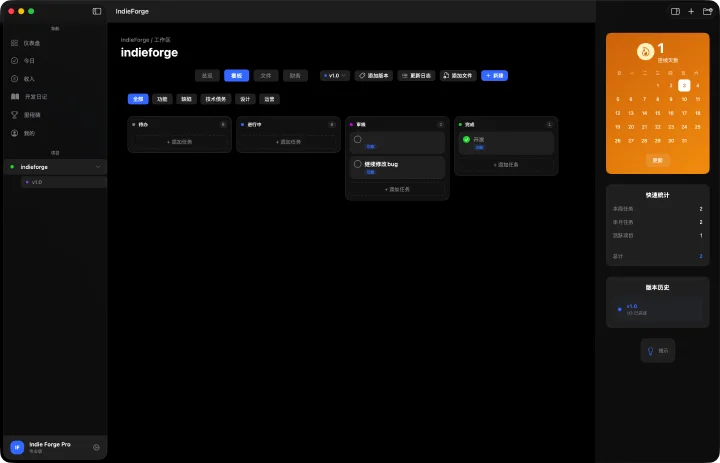Open the v1.0 version dropdown
Screen dimensions: 720x463
click(335, 76)
